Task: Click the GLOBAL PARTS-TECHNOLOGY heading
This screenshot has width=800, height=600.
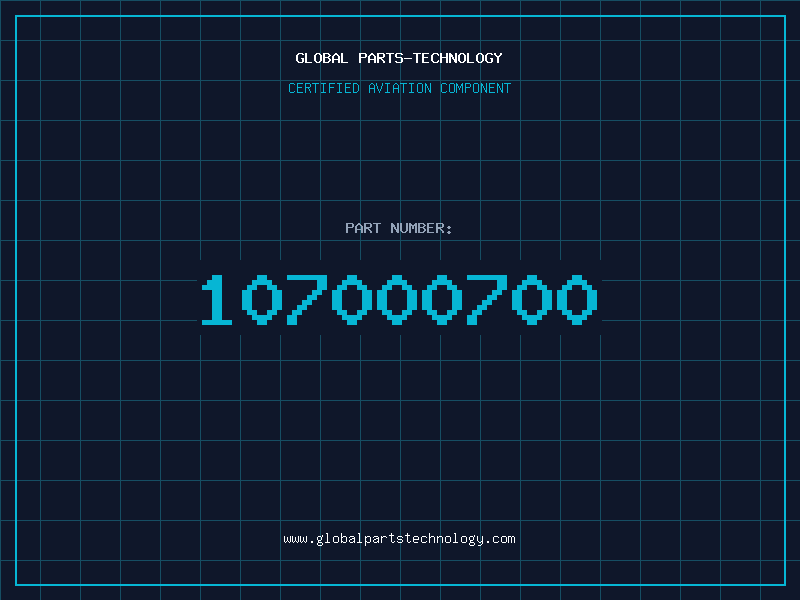Action: pos(399,58)
